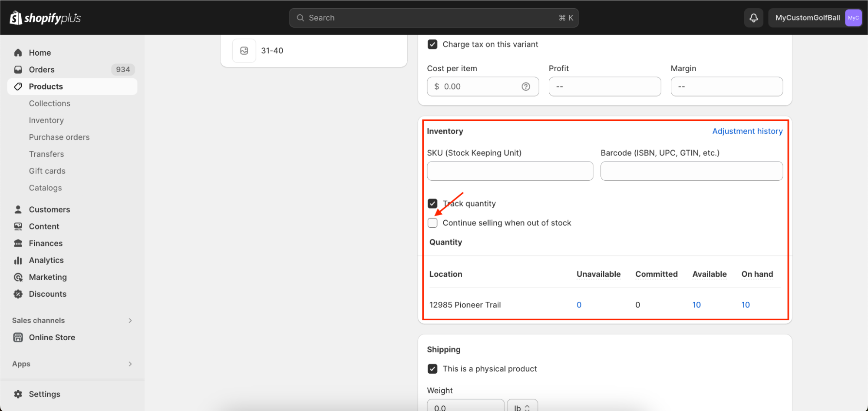Click the Analytics bar chart icon
Viewport: 868px width, 411px height.
pos(18,260)
